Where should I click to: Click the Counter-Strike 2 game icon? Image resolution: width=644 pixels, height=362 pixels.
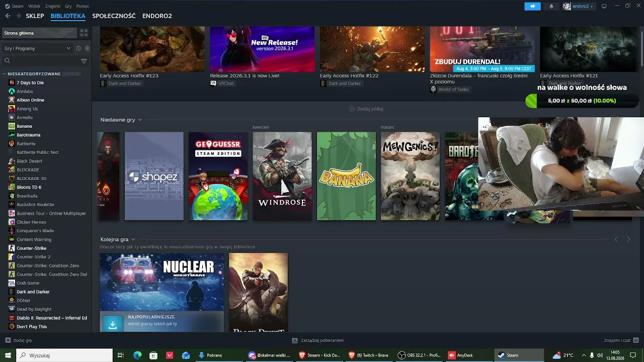coord(12,257)
